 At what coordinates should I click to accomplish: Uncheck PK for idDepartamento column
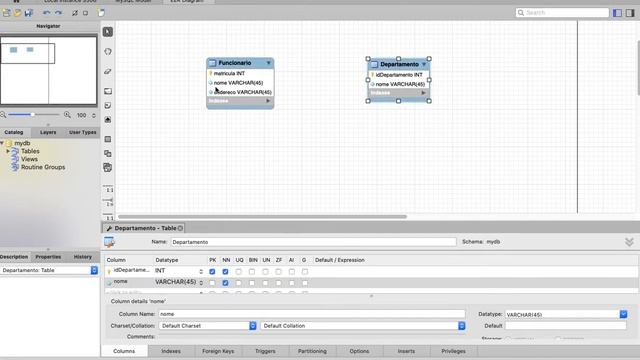[x=212, y=271]
